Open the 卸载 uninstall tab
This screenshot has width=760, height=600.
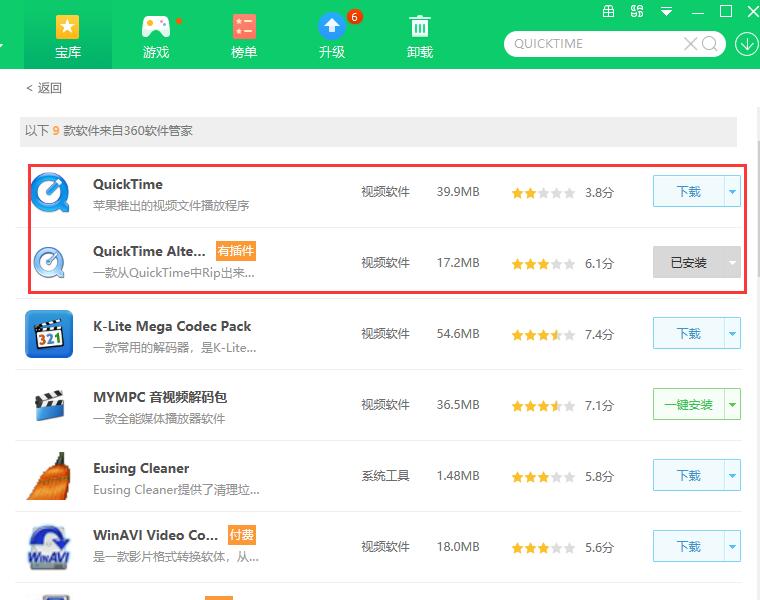click(x=420, y=36)
